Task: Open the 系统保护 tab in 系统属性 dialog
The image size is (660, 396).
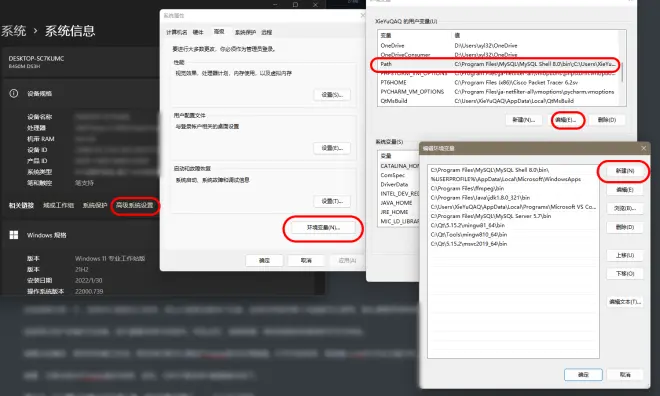Action: tap(245, 32)
